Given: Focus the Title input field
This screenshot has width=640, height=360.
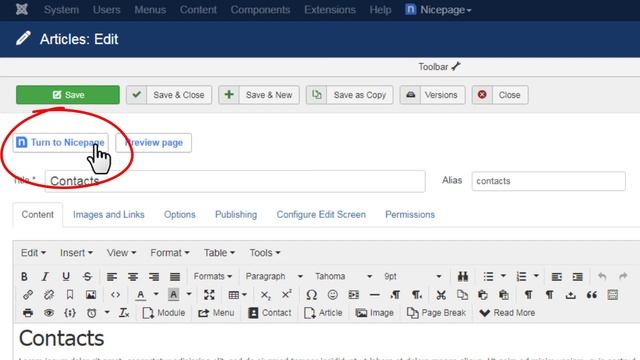Looking at the screenshot, I should [235, 181].
